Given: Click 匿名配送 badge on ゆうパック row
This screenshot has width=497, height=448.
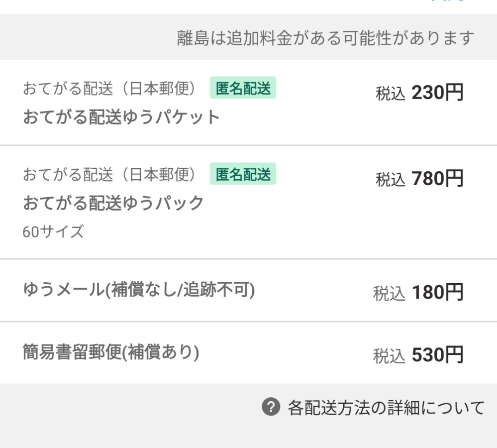Looking at the screenshot, I should coord(243,174).
